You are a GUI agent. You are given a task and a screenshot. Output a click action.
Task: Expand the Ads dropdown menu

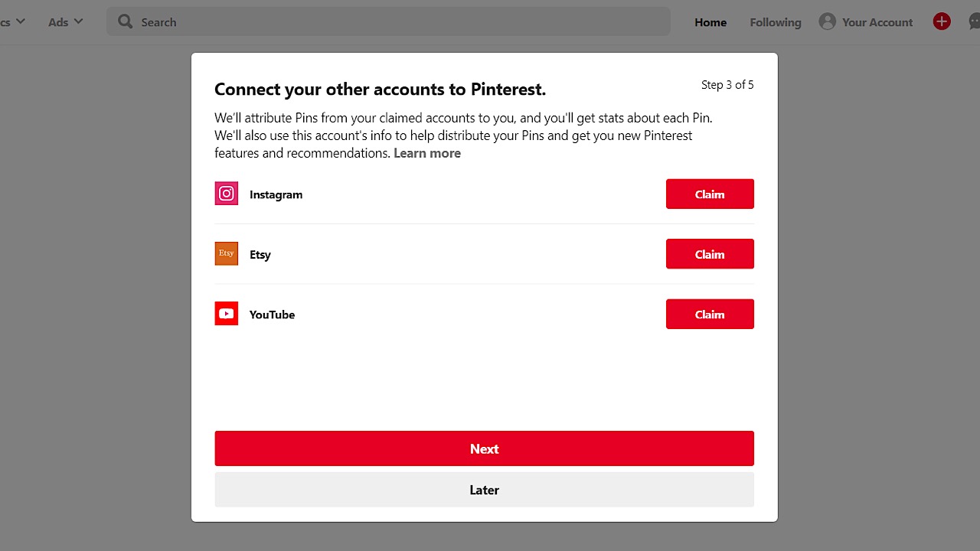65,21
